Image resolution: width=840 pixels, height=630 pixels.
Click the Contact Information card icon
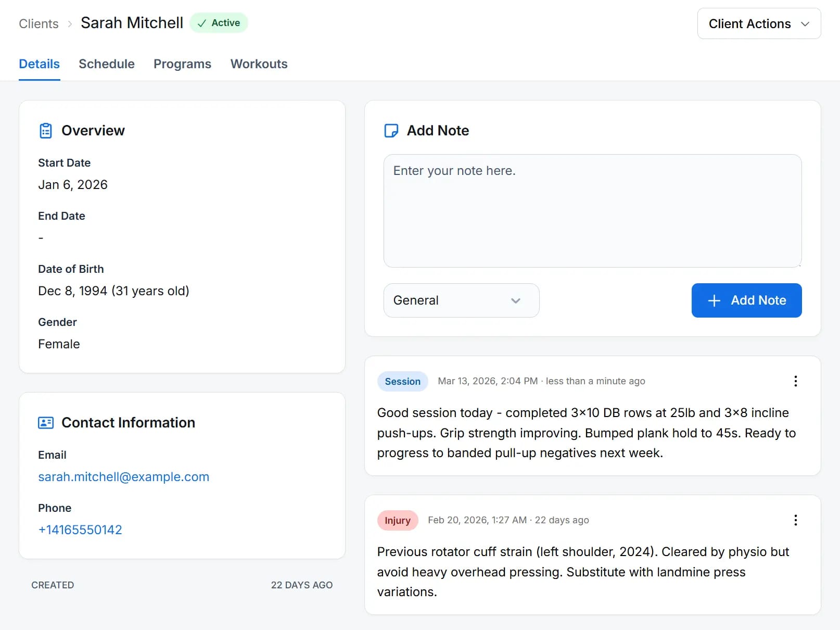pyautogui.click(x=46, y=422)
